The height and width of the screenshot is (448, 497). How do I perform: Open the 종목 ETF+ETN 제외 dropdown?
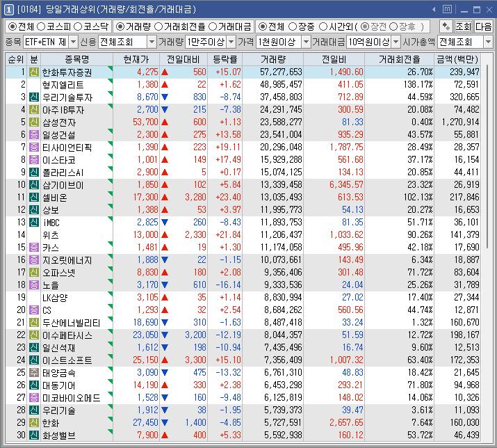(x=73, y=42)
